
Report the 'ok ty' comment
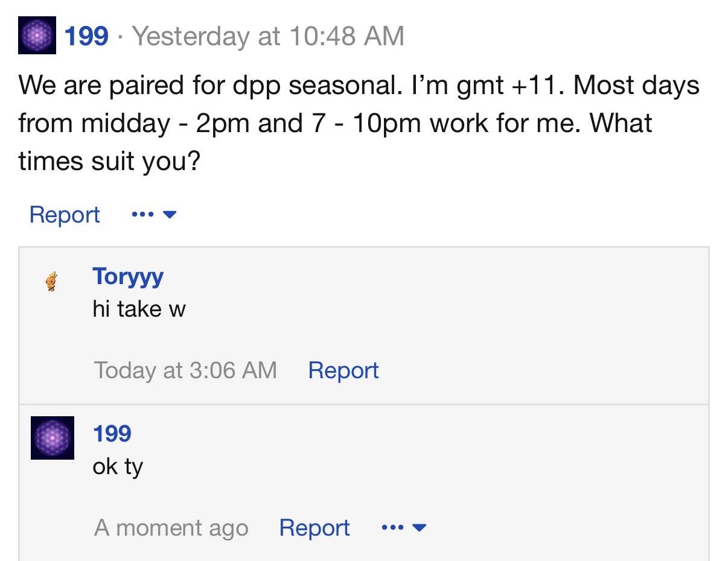314,528
